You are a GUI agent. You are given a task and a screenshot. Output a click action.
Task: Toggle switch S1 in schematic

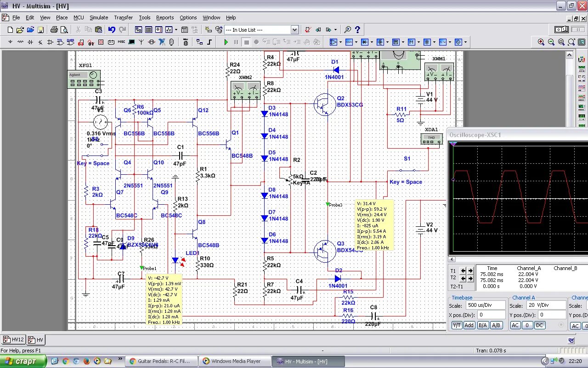[407, 170]
